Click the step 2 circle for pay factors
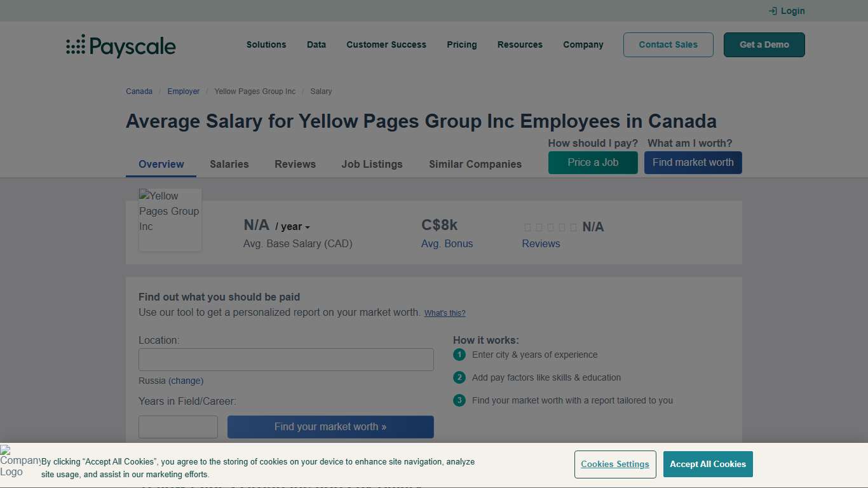 coord(459,377)
